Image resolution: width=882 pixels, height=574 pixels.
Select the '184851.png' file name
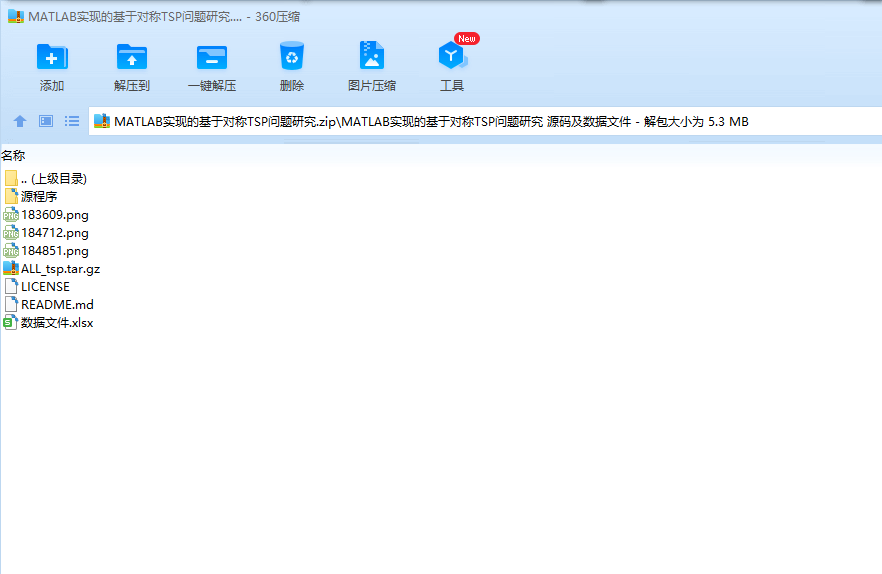[x=55, y=251]
